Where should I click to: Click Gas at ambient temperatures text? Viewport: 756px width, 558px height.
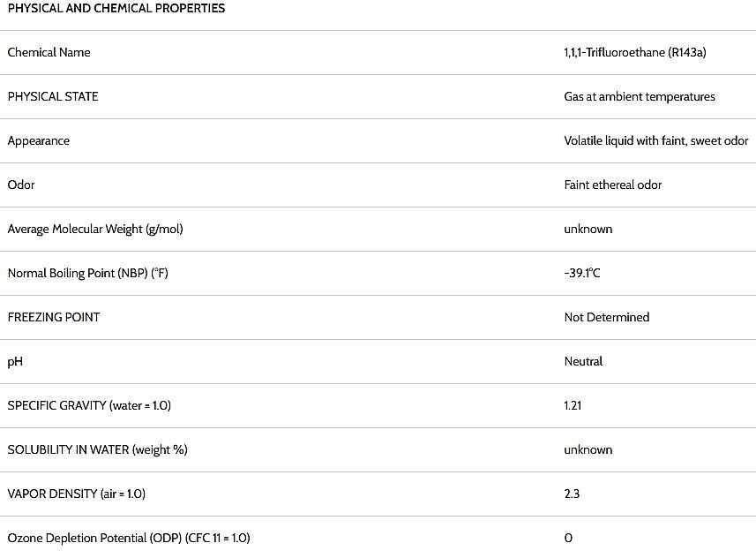[640, 96]
